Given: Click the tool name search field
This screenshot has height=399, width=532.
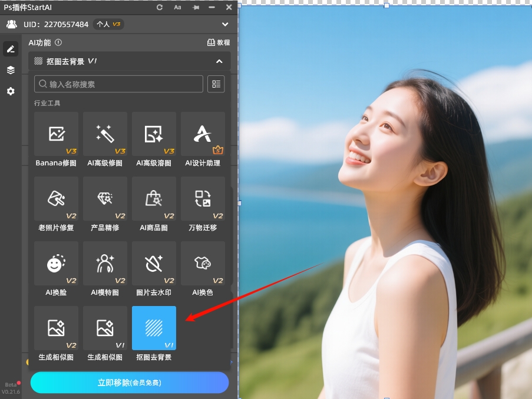Looking at the screenshot, I should pos(119,84).
